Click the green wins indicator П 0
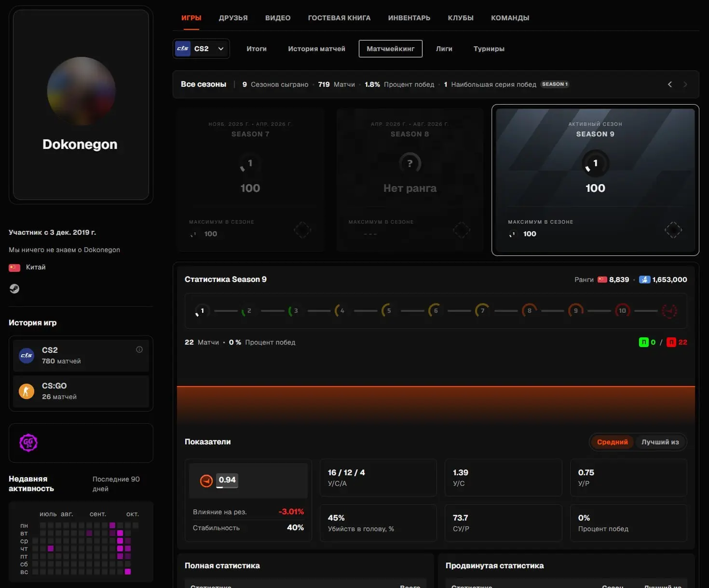The width and height of the screenshot is (709, 588). click(647, 342)
